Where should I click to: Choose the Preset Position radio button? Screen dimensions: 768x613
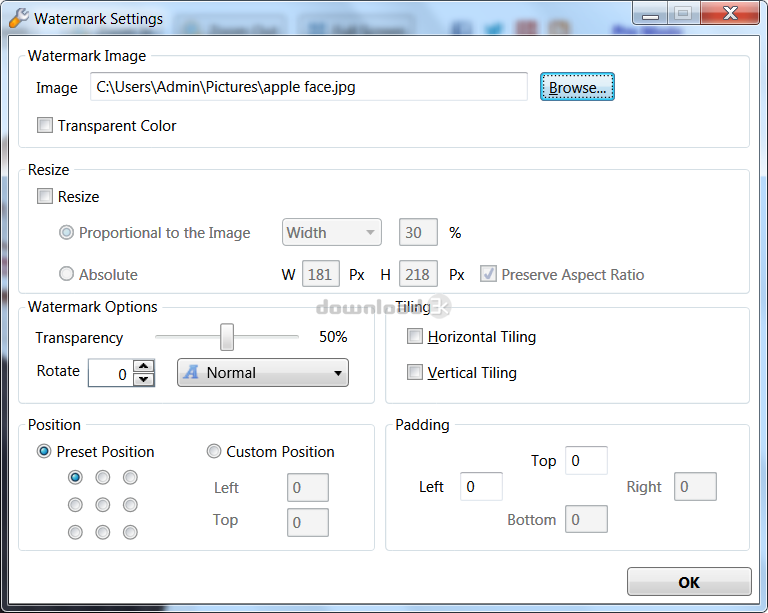click(44, 452)
